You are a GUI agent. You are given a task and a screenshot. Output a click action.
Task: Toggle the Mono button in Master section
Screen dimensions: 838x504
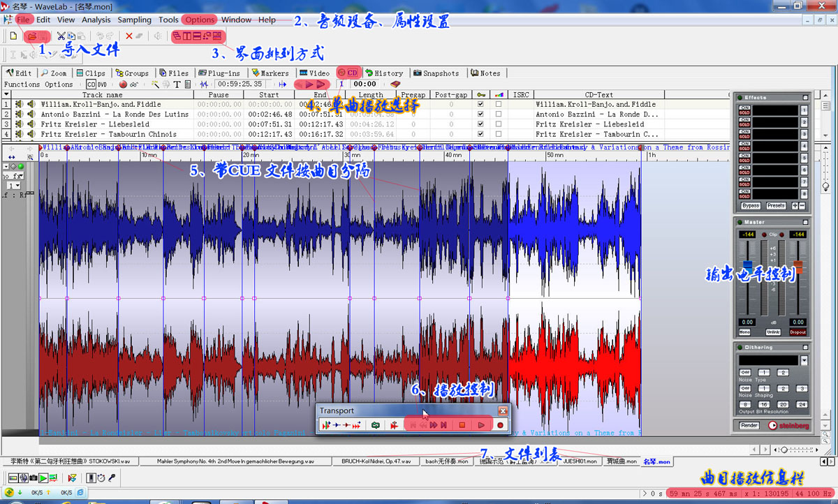point(746,332)
